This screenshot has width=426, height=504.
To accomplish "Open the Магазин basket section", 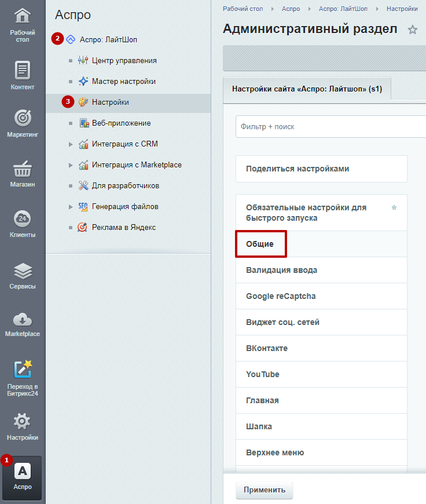I will [23, 174].
